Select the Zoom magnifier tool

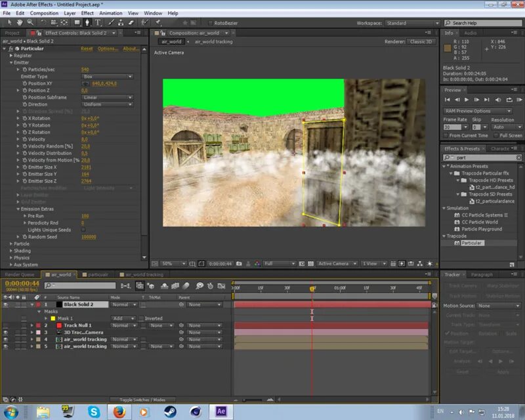(x=30, y=22)
